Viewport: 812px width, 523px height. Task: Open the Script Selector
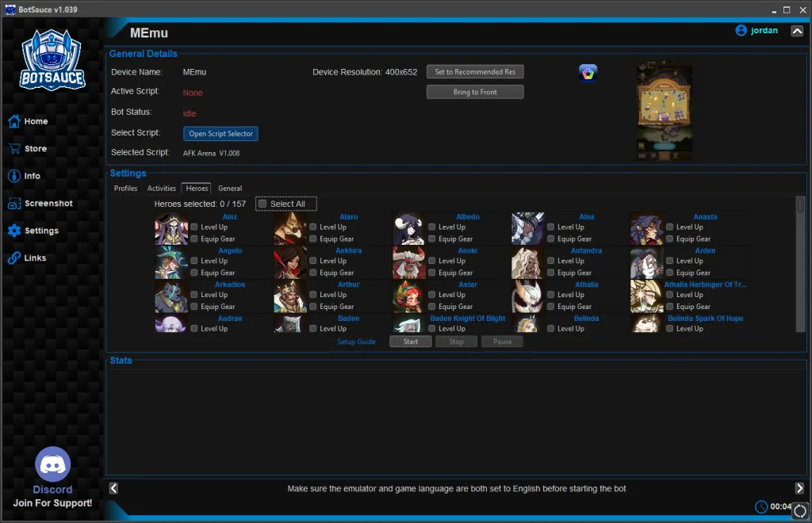click(220, 133)
